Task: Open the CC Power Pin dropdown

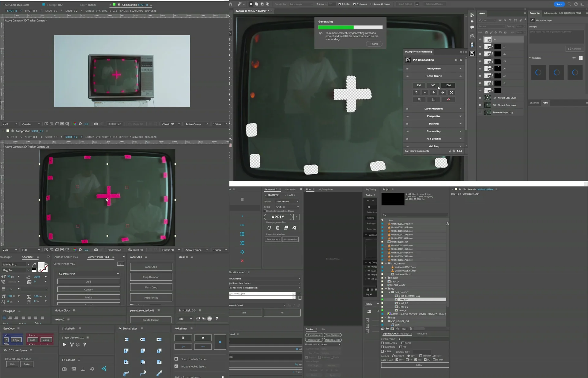Action: [x=89, y=274]
